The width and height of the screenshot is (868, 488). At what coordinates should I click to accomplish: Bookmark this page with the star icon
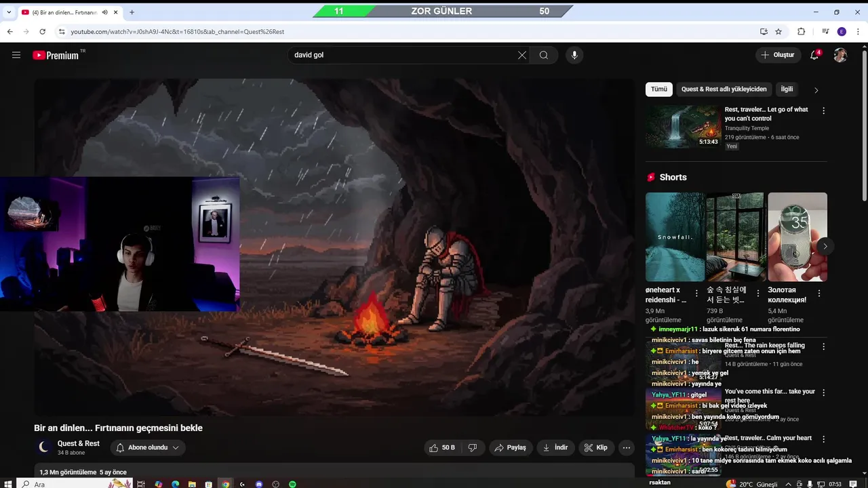coord(778,31)
